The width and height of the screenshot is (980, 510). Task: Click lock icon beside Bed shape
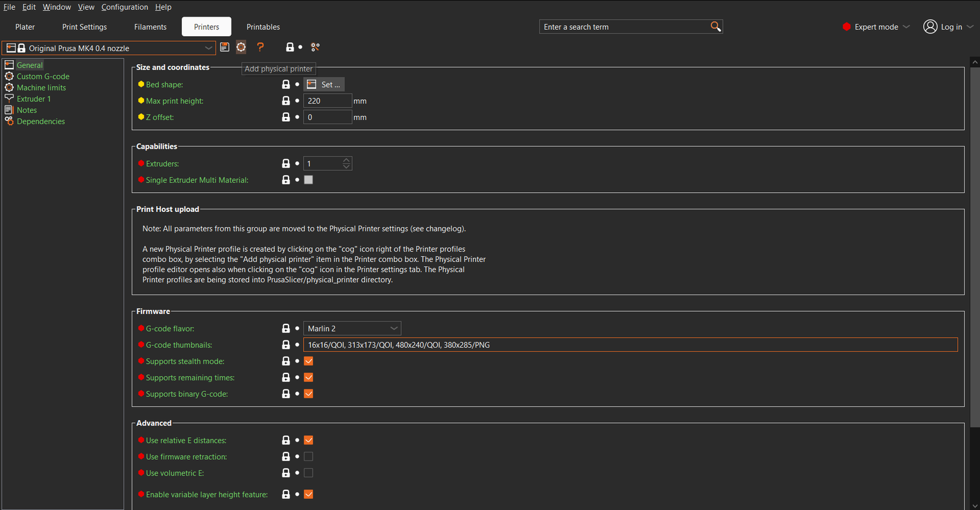tap(286, 84)
